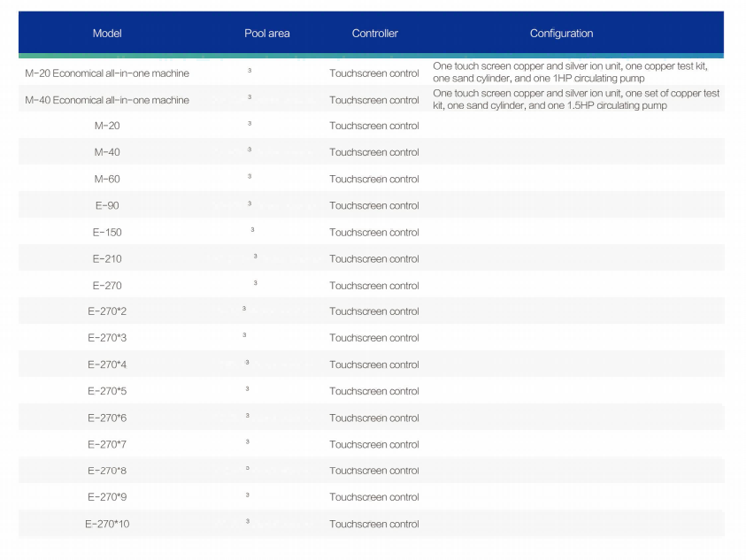Click the Model column header
746x560 pixels.
click(x=107, y=34)
